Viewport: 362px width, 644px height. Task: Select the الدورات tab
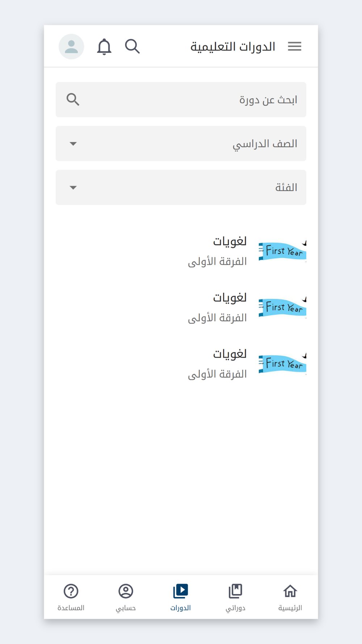click(181, 597)
